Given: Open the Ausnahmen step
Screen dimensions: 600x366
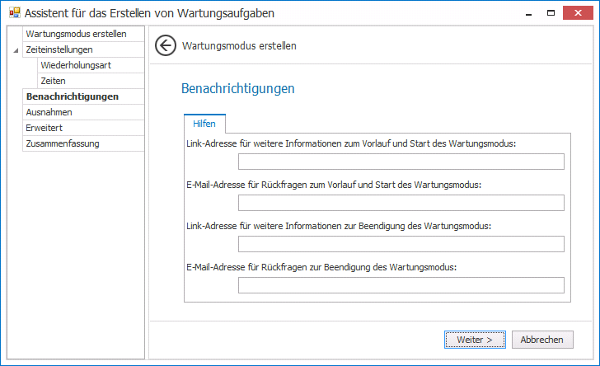Looking at the screenshot, I should (x=83, y=112).
